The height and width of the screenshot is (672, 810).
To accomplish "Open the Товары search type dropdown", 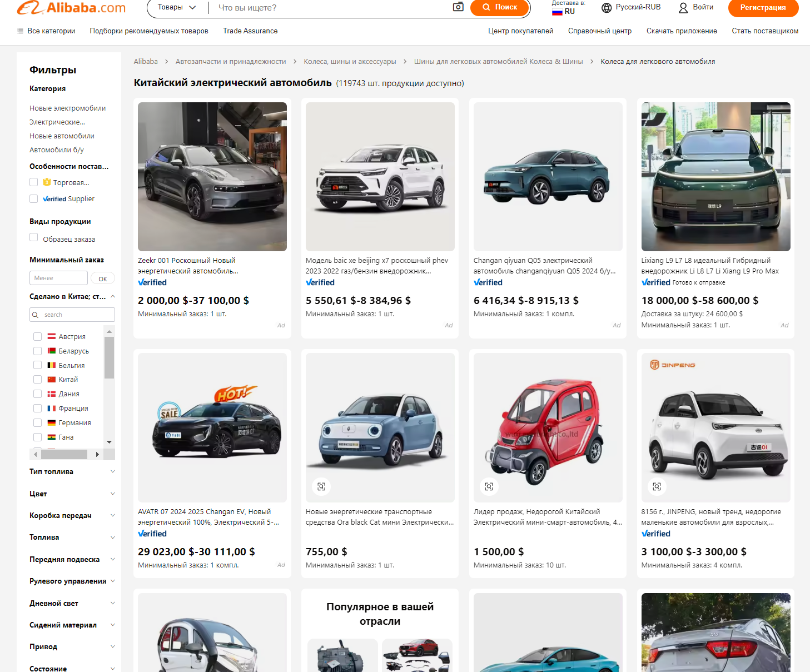I will [177, 8].
